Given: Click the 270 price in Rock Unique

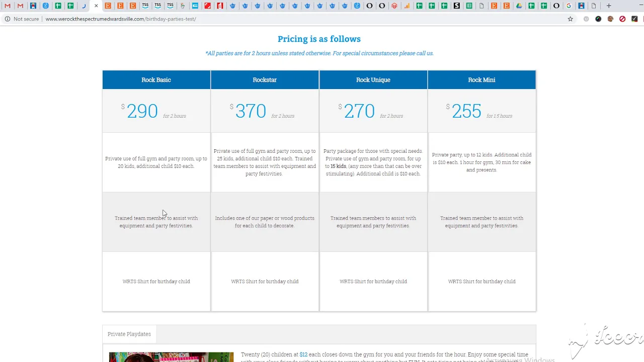Looking at the screenshot, I should coord(359,111).
